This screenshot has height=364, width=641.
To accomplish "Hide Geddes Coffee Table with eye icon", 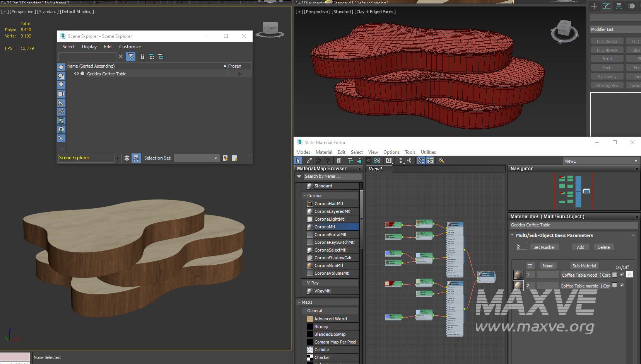I will click(76, 74).
